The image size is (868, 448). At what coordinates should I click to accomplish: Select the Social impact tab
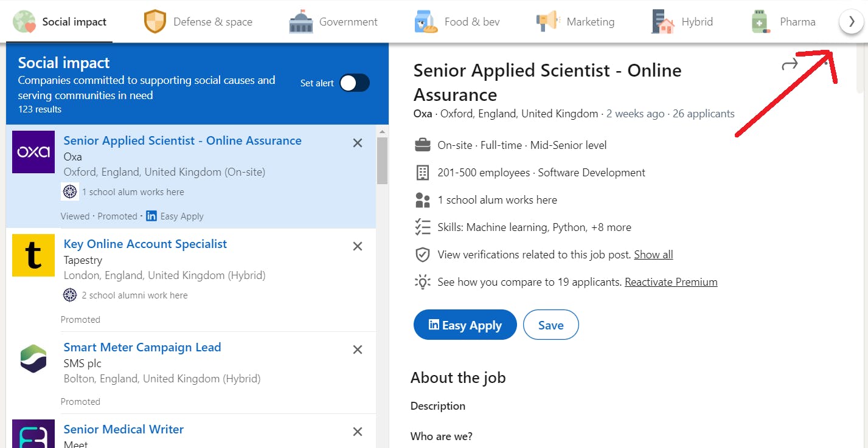click(x=60, y=22)
